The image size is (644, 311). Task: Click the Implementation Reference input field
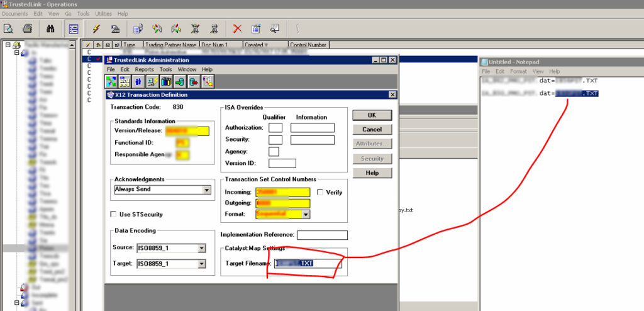pyautogui.click(x=322, y=235)
